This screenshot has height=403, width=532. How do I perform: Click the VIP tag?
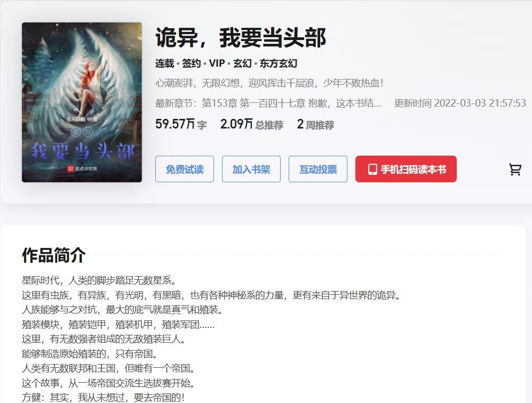pos(217,63)
